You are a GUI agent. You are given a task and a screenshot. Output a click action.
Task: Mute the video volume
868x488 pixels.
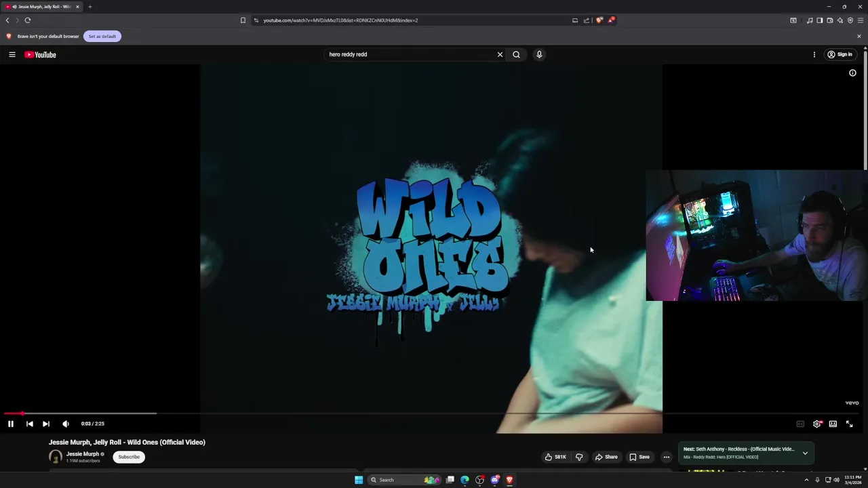click(x=66, y=424)
